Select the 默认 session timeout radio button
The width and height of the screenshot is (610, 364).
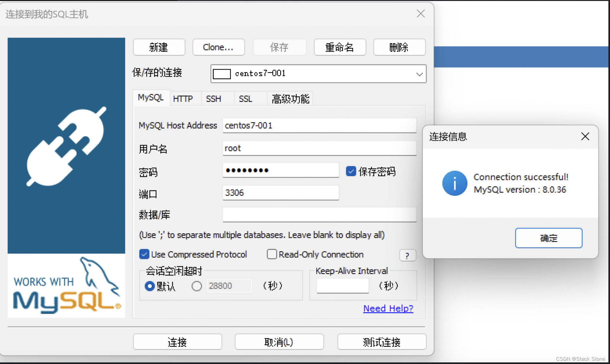point(150,286)
